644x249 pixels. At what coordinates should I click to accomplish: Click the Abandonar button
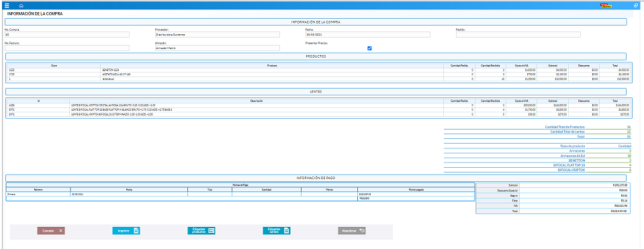pos(352,231)
